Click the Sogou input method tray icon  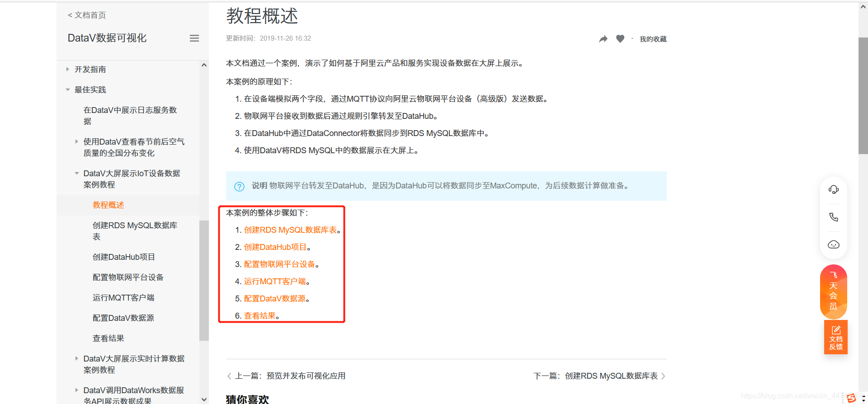[852, 398]
